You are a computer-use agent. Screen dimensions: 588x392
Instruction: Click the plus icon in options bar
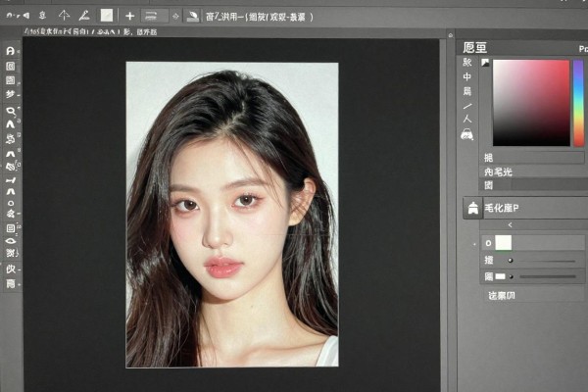[x=129, y=16]
